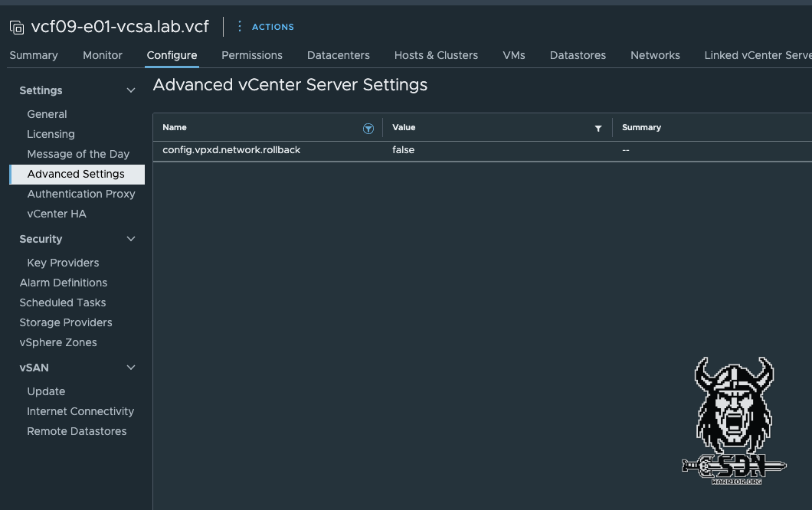812x510 pixels.
Task: Click the ACTIONS menu link
Action: tap(272, 26)
